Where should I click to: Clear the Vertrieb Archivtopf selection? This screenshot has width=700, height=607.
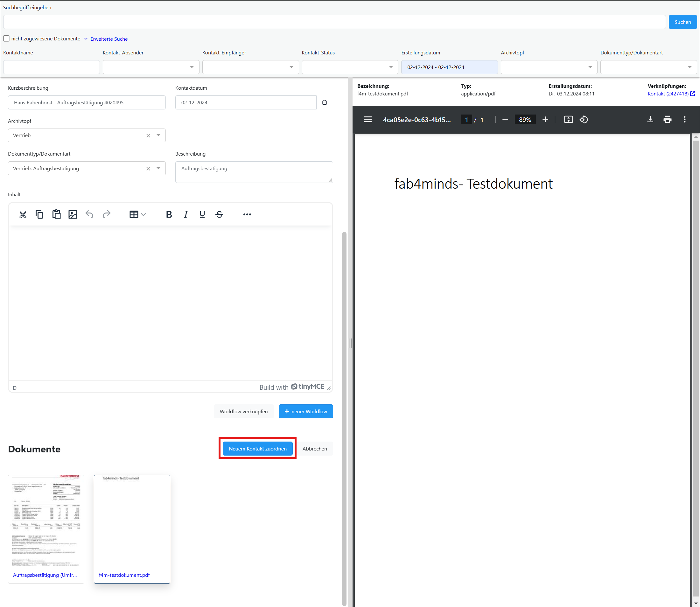148,136
